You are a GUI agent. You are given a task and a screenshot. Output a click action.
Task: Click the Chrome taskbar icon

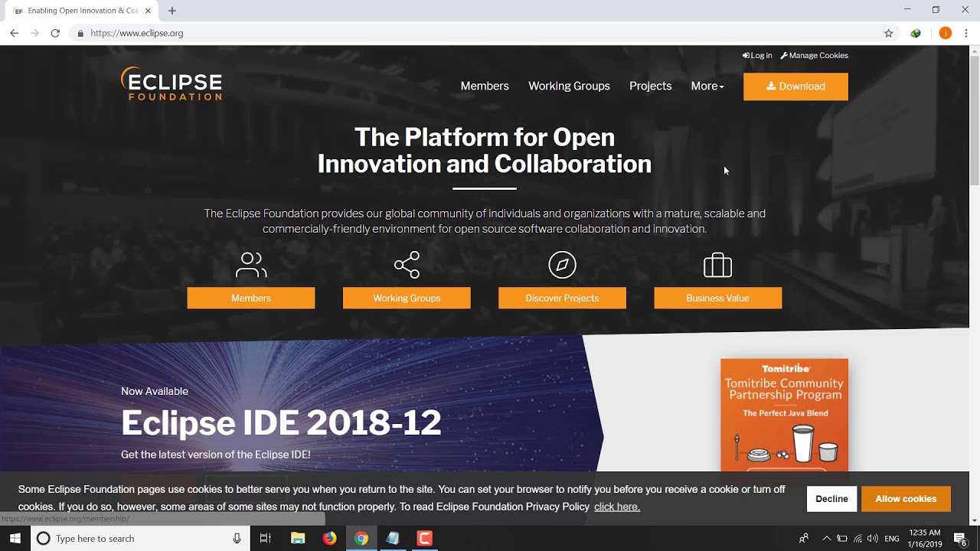click(x=361, y=538)
